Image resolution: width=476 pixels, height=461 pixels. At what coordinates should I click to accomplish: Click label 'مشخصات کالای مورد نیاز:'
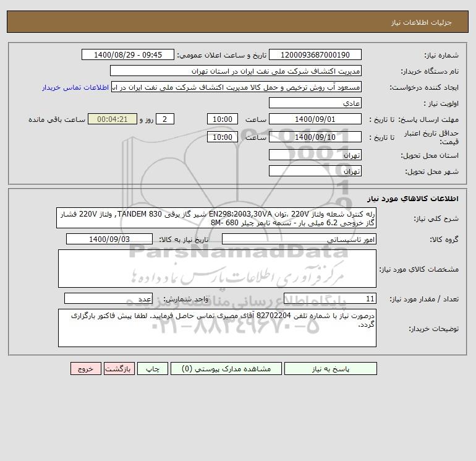[419, 269]
